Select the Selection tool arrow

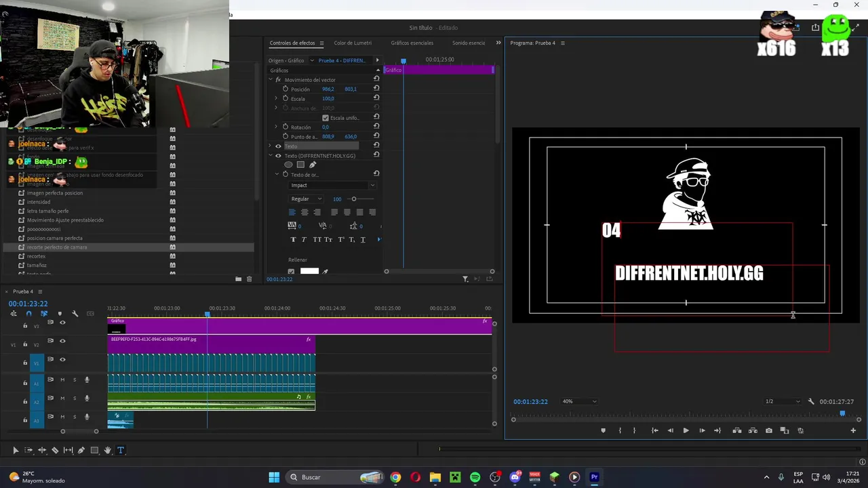point(15,450)
